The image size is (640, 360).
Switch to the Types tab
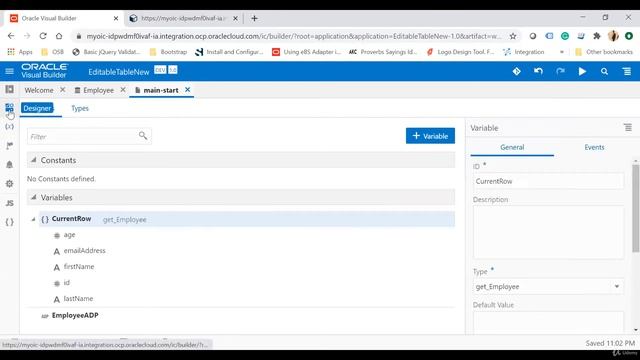[x=80, y=108]
